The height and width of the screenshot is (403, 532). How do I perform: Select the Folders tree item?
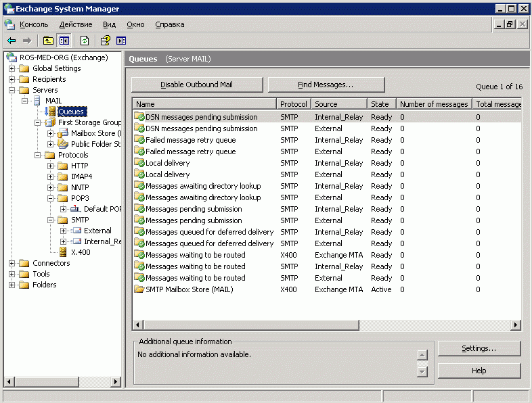tap(45, 285)
